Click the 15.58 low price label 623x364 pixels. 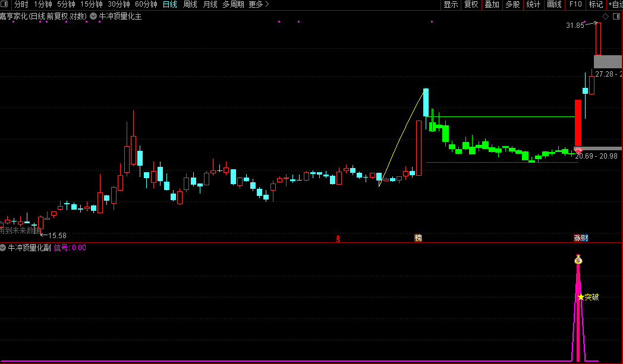pyautogui.click(x=57, y=235)
